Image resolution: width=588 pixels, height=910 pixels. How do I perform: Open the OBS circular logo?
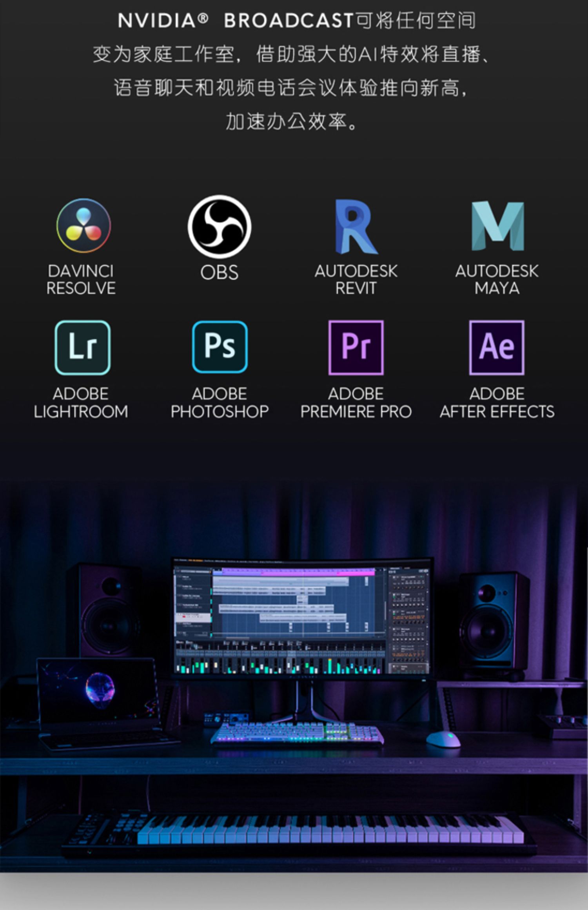pyautogui.click(x=220, y=227)
